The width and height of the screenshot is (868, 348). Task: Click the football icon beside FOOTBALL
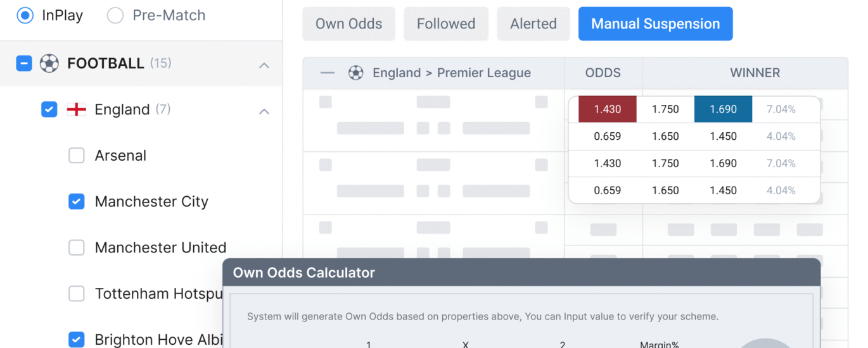coord(49,63)
